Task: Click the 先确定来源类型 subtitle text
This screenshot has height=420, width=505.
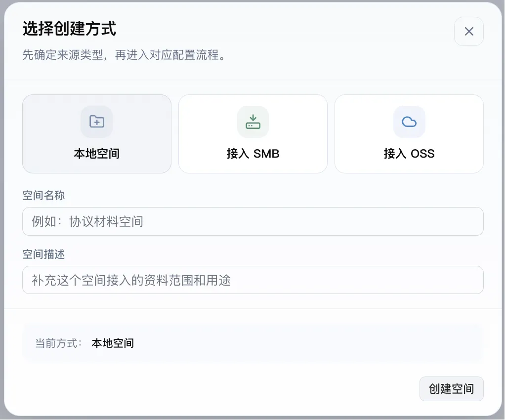Action: (125, 55)
